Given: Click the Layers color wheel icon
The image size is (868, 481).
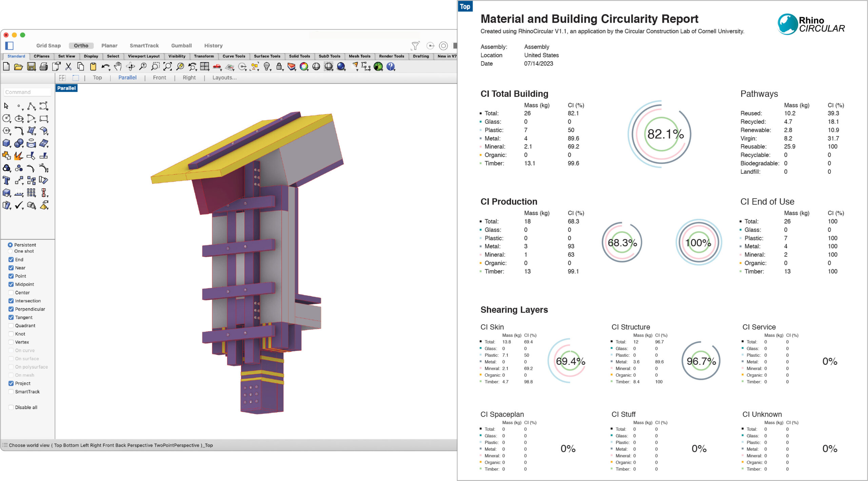Looking at the screenshot, I should 304,66.
